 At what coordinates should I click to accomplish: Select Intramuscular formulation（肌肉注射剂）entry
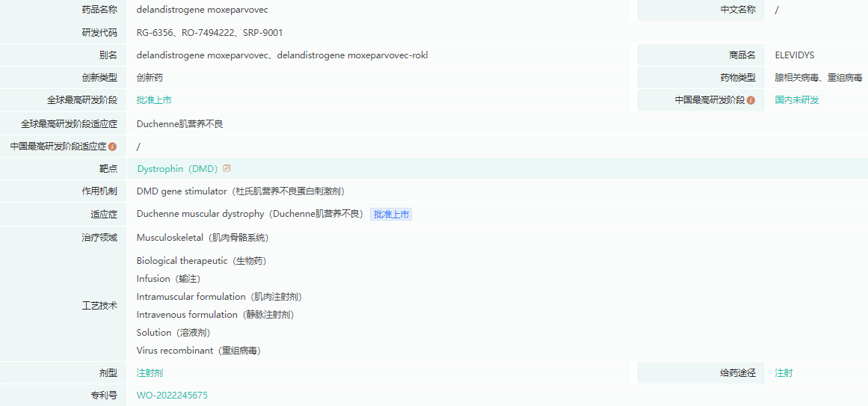click(219, 296)
